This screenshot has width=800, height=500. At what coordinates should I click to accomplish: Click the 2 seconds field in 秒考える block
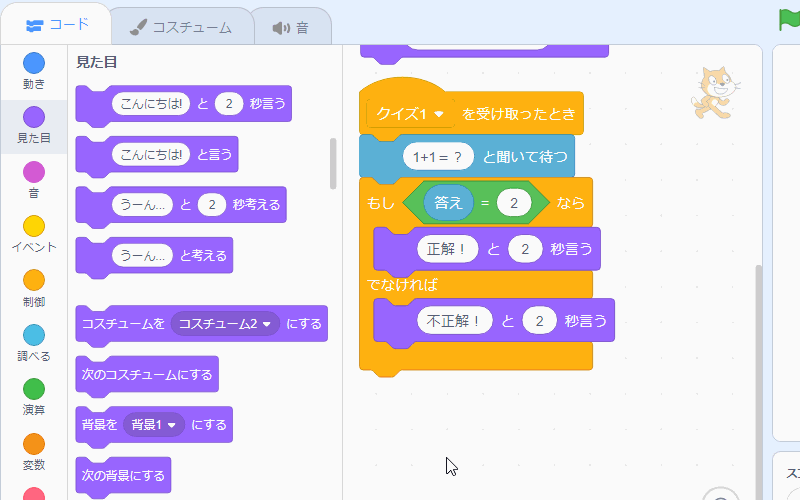pos(212,205)
